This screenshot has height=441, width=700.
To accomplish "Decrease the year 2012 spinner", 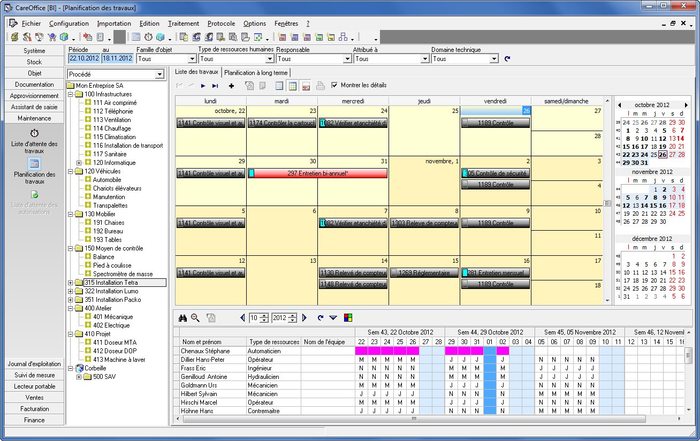I will (x=293, y=320).
